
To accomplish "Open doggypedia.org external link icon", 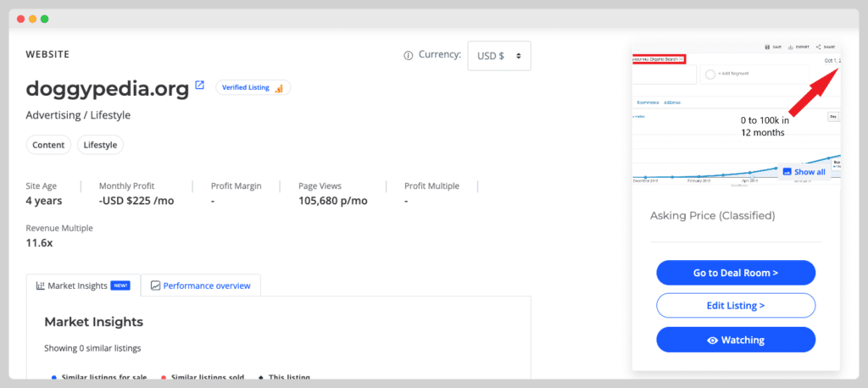I will tap(200, 86).
